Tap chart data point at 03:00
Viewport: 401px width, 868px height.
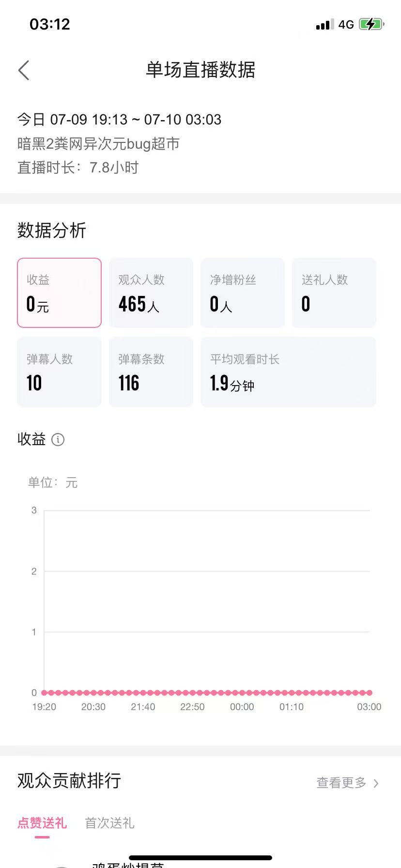pyautogui.click(x=370, y=693)
